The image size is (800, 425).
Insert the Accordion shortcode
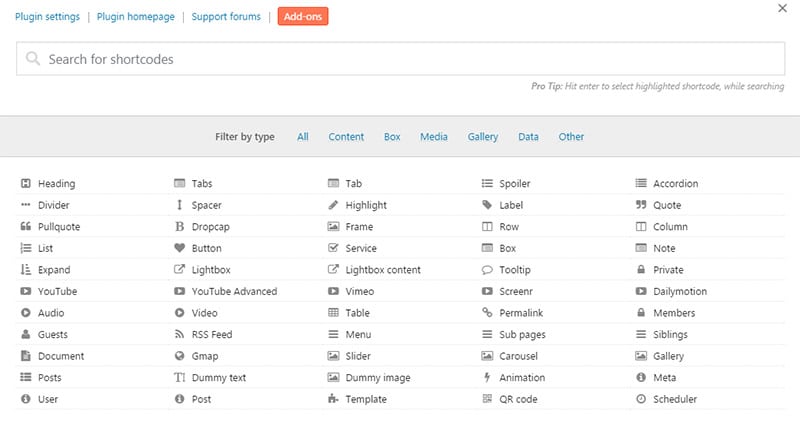[x=675, y=184]
